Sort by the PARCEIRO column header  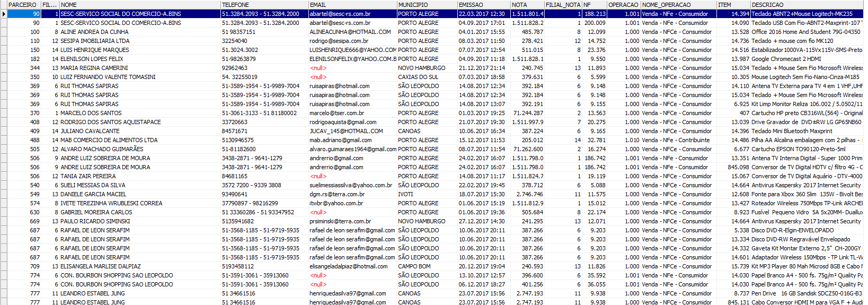(x=24, y=5)
